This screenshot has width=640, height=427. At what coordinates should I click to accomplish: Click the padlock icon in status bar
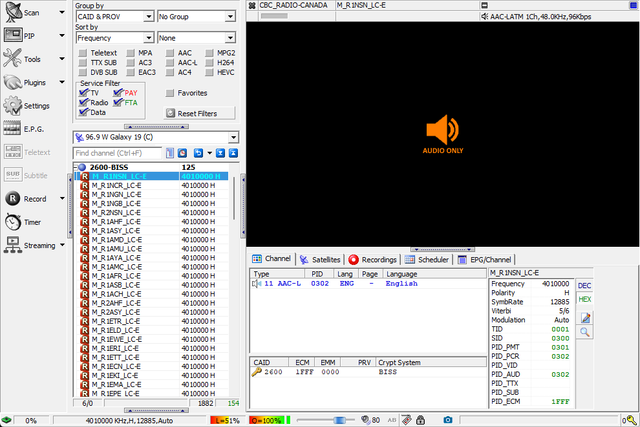pyautogui.click(x=420, y=420)
